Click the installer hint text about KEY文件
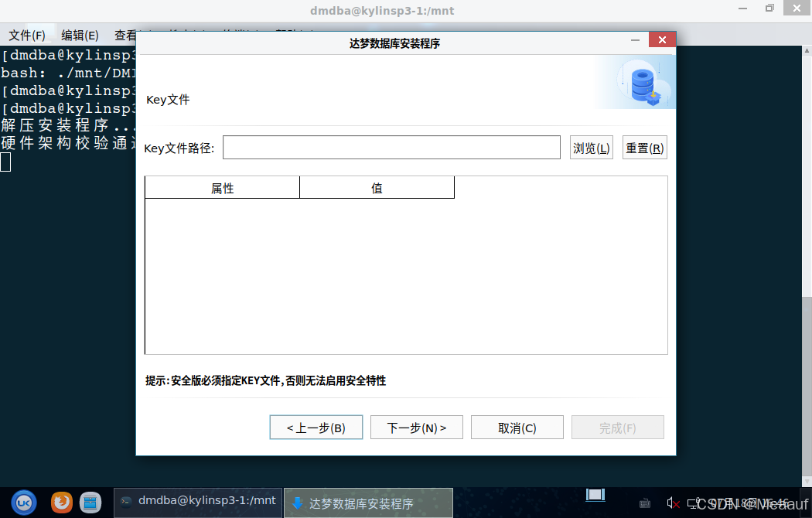 (x=266, y=381)
